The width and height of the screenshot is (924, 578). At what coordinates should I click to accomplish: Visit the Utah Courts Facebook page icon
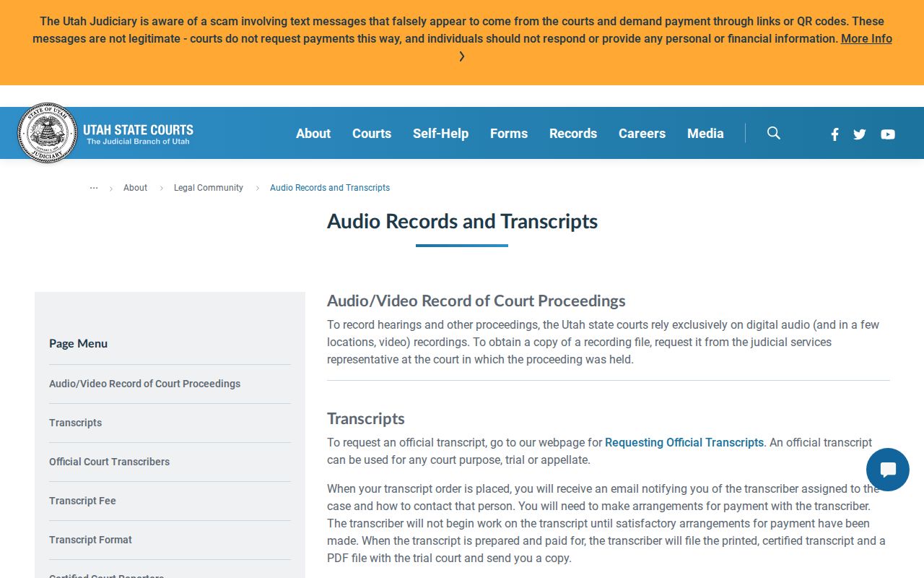[x=834, y=134]
